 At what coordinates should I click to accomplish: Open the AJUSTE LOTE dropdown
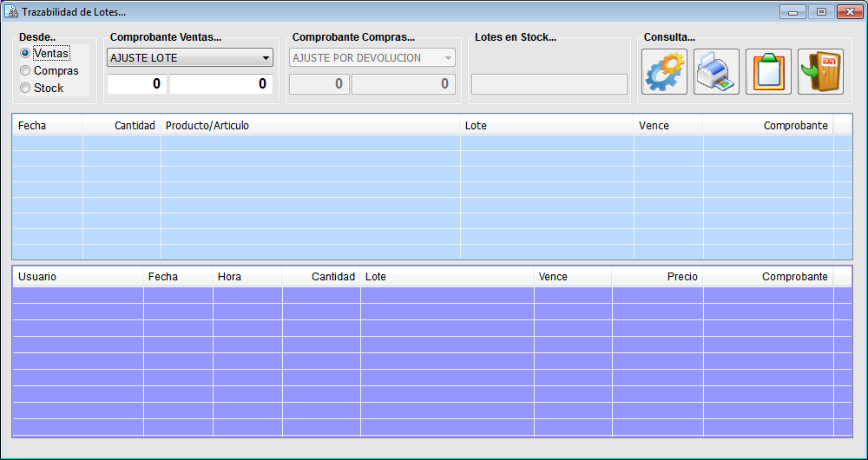point(190,57)
